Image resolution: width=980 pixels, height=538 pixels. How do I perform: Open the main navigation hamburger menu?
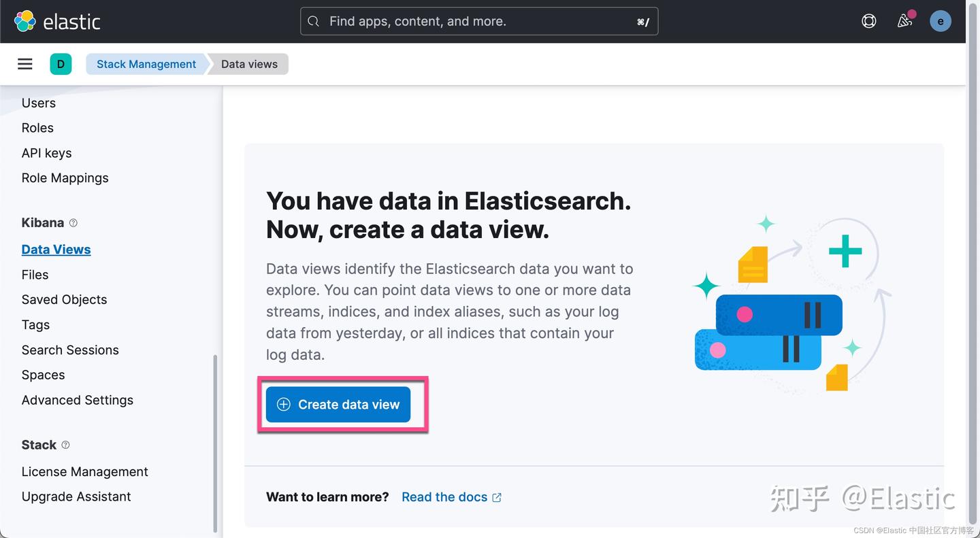24,63
